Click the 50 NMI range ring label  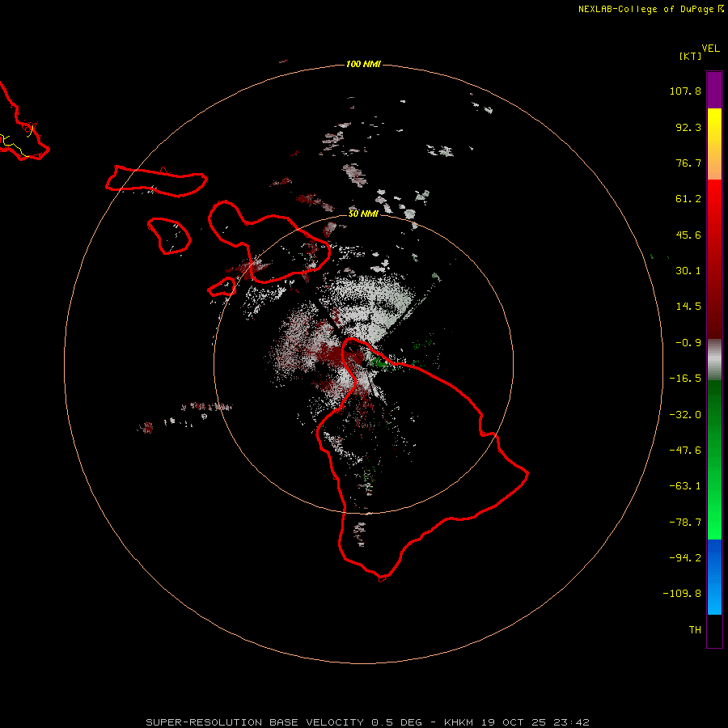[x=363, y=214]
